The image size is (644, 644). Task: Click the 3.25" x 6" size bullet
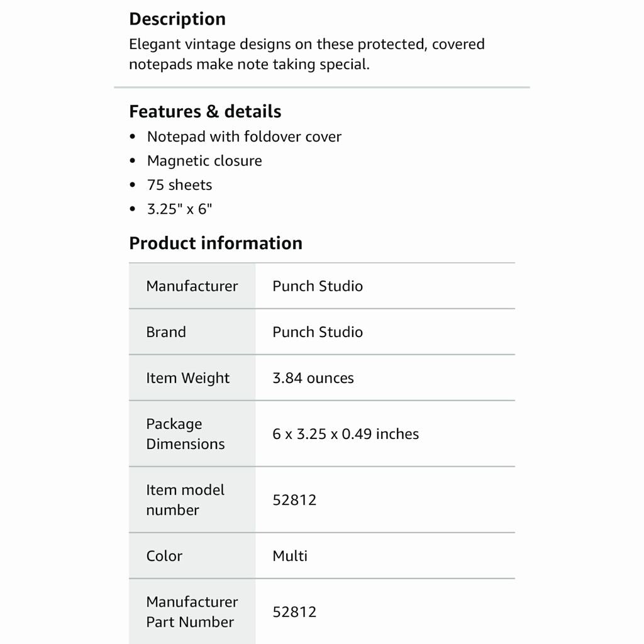(x=179, y=209)
